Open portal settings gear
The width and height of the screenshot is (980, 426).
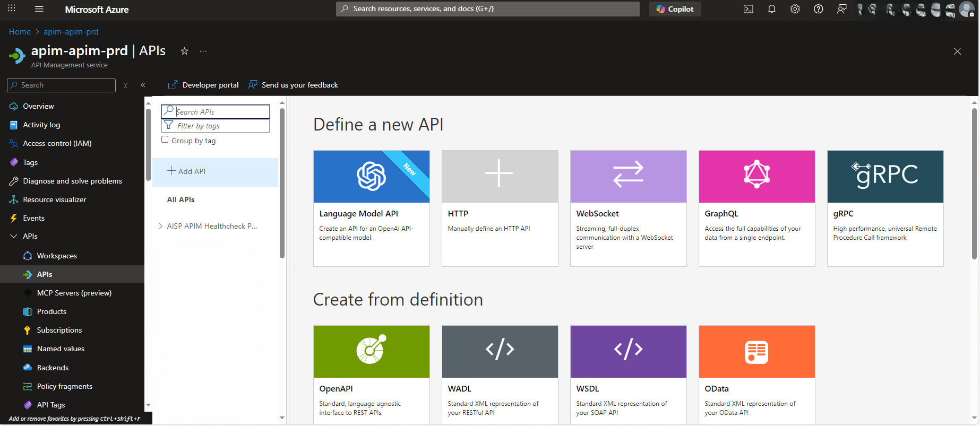(x=795, y=8)
